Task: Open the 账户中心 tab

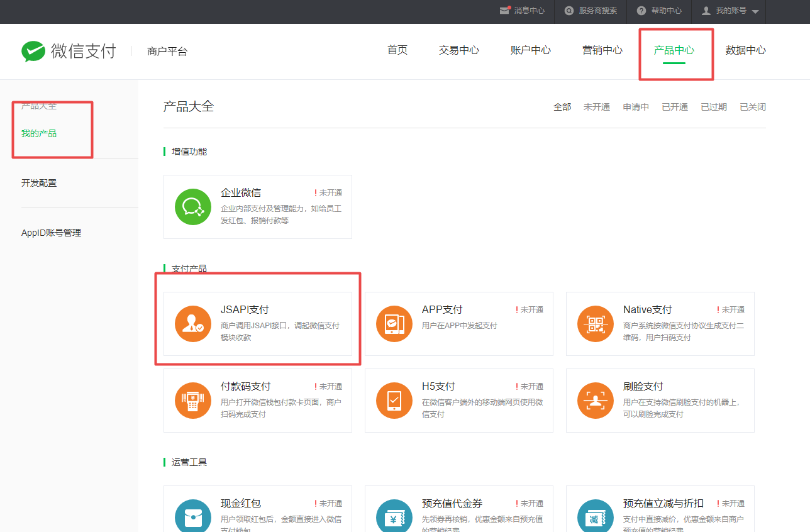Action: tap(531, 50)
